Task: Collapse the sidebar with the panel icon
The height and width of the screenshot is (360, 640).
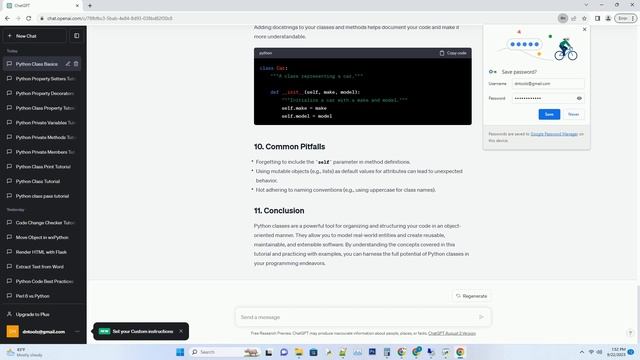Action: 76,36
